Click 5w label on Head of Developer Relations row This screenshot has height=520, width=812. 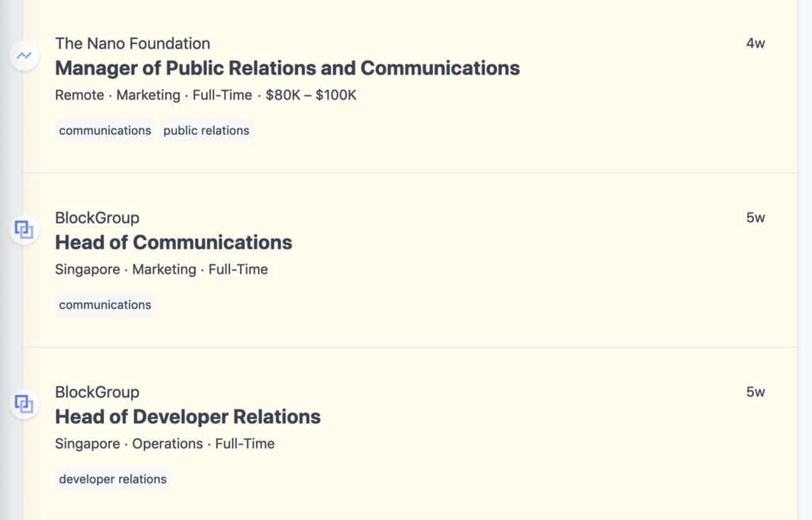pyautogui.click(x=755, y=392)
